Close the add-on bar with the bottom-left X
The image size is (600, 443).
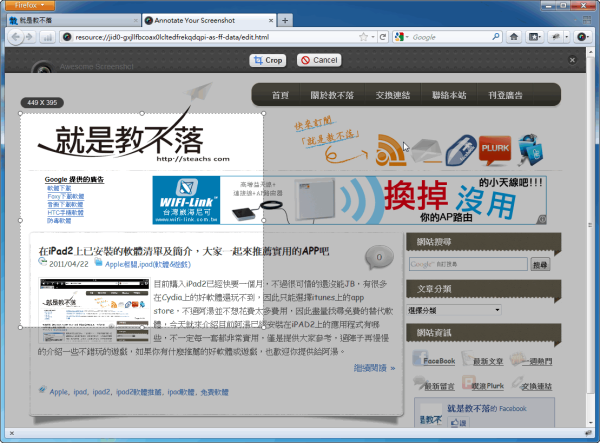(12, 433)
